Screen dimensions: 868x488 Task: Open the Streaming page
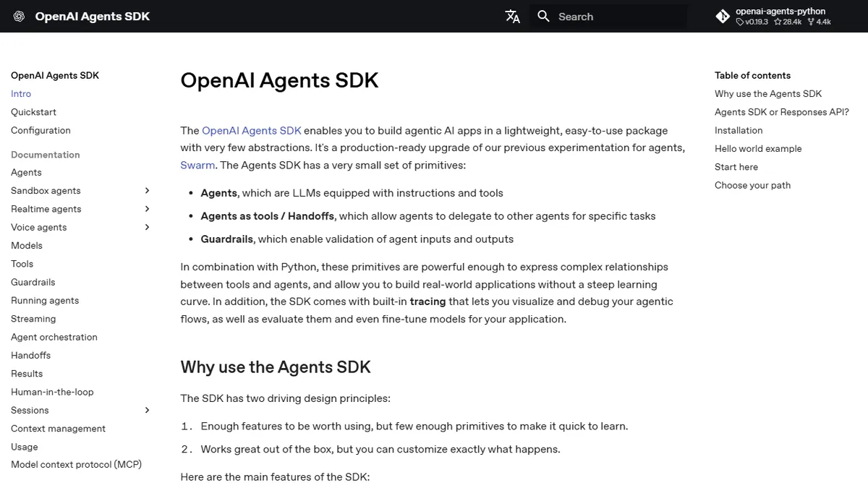pyautogui.click(x=33, y=319)
